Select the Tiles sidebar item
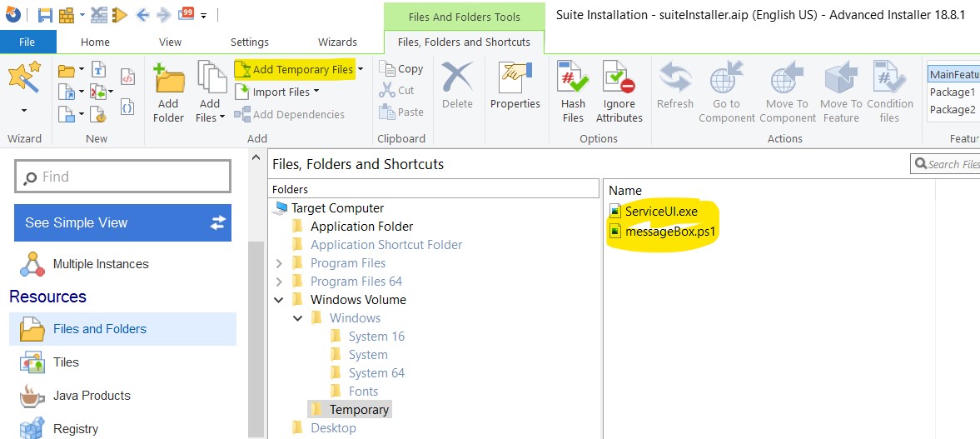 66,362
